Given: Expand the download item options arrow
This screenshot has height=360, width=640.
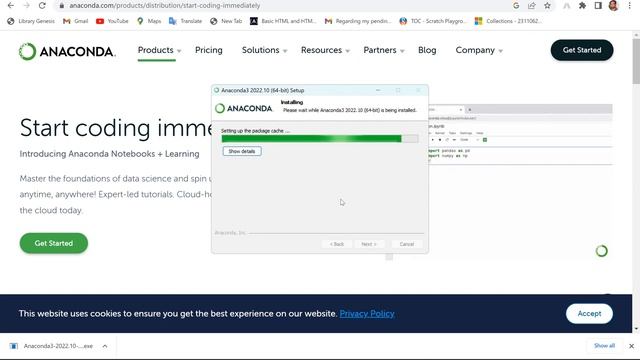Looking at the screenshot, I should tap(105, 346).
